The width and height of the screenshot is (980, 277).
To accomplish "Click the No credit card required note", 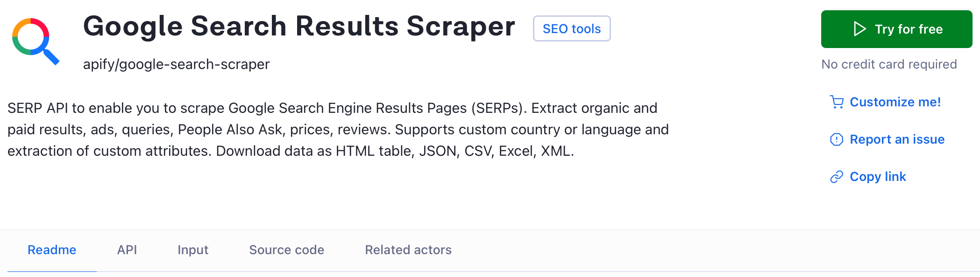I will tap(889, 64).
